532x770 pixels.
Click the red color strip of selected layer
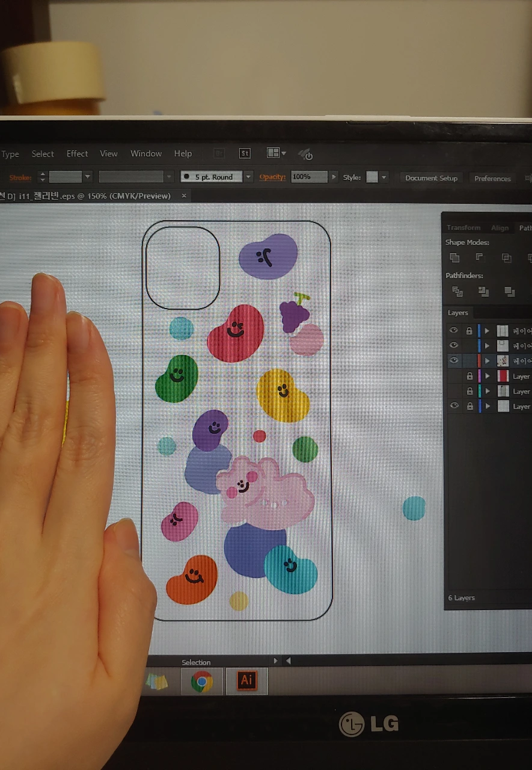tap(479, 361)
